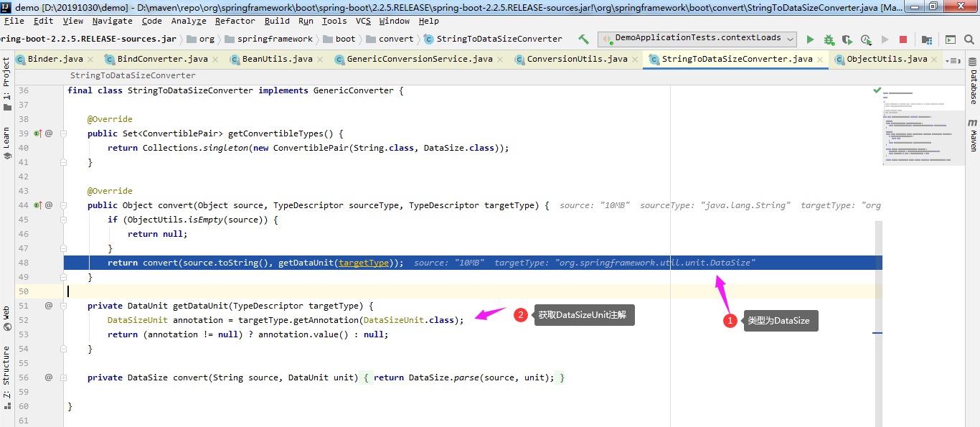Collapse getConvertibleTypes method fold on line 39
The height and width of the screenshot is (427, 980).
tap(63, 133)
